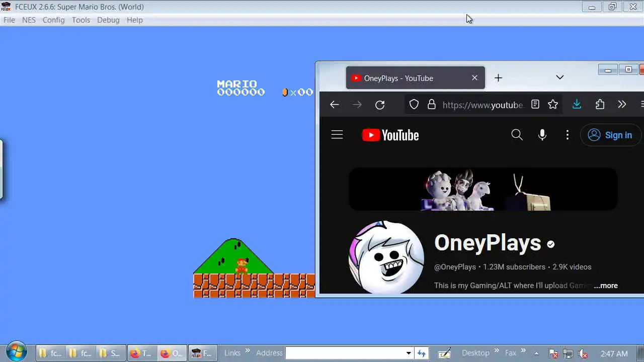This screenshot has width=644, height=362.
Task: Open the Firefox downloads panel
Action: (x=577, y=105)
